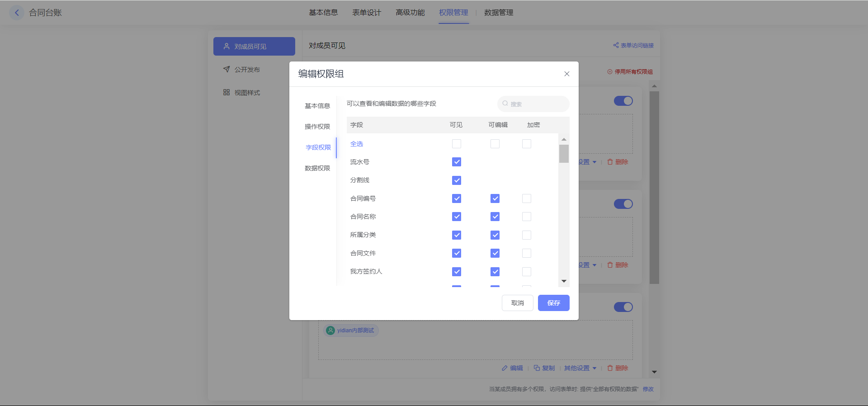
Task: Uncheck 可编辑 for the 合同名称 field
Action: click(495, 217)
